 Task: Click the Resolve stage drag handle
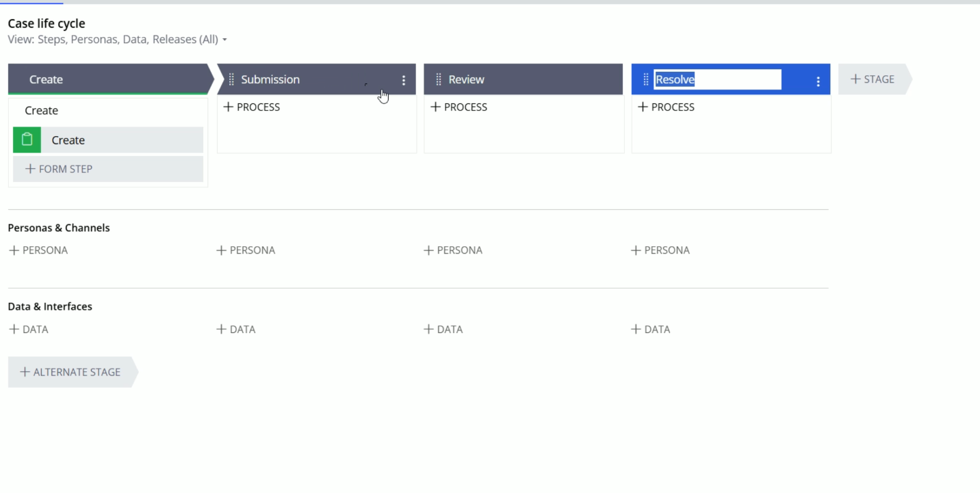click(x=645, y=80)
